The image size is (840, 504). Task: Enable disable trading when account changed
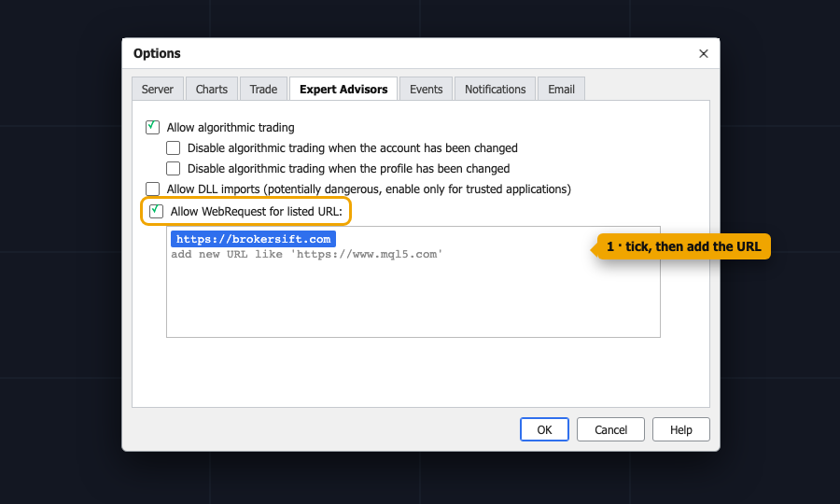(173, 147)
